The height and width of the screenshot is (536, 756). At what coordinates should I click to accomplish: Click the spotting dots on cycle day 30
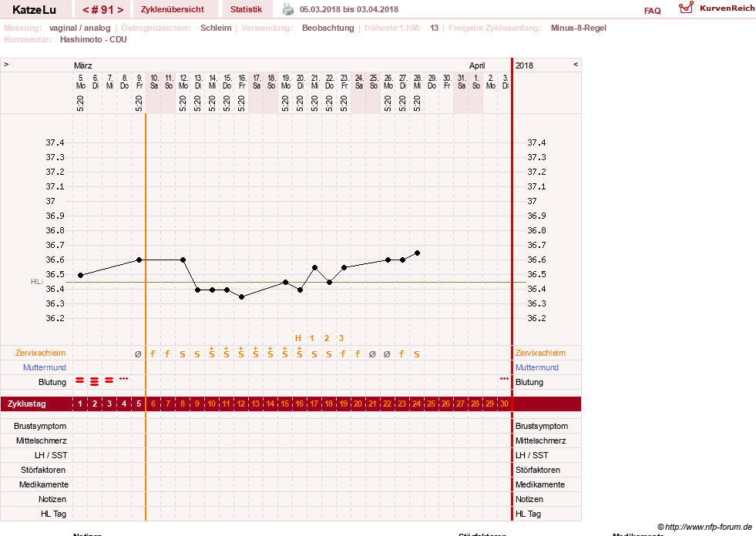click(x=504, y=378)
